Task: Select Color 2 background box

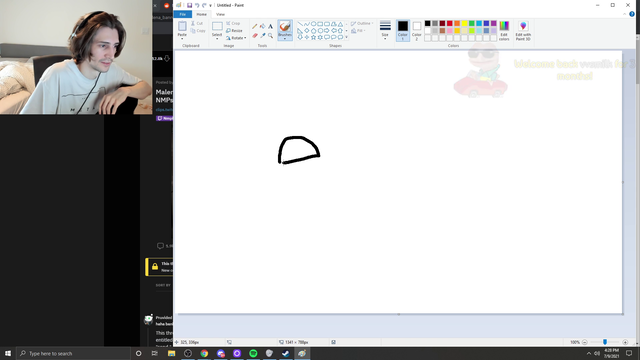Action: [x=416, y=31]
